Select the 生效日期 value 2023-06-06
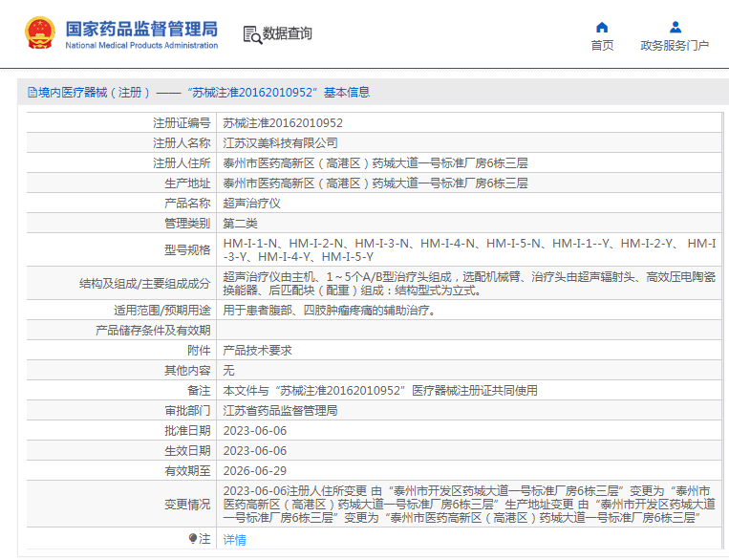Viewport: 729px width, 560px height. click(x=255, y=450)
